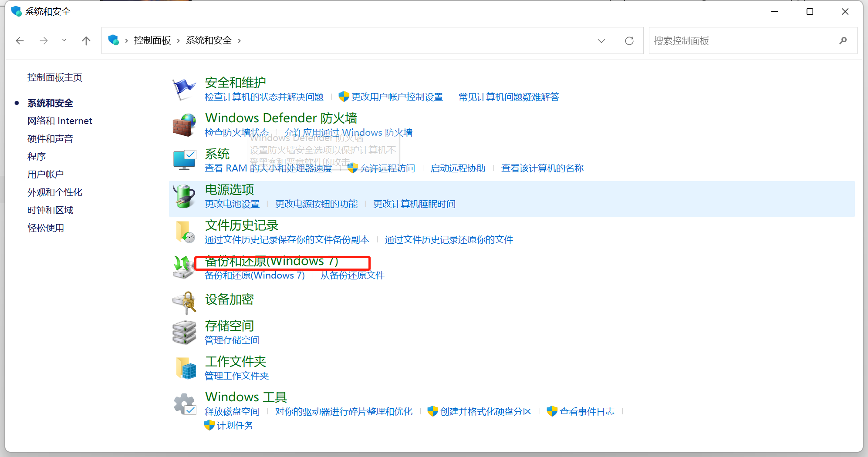
Task: Click 更改计算机睡眠时间 link
Action: tap(415, 204)
